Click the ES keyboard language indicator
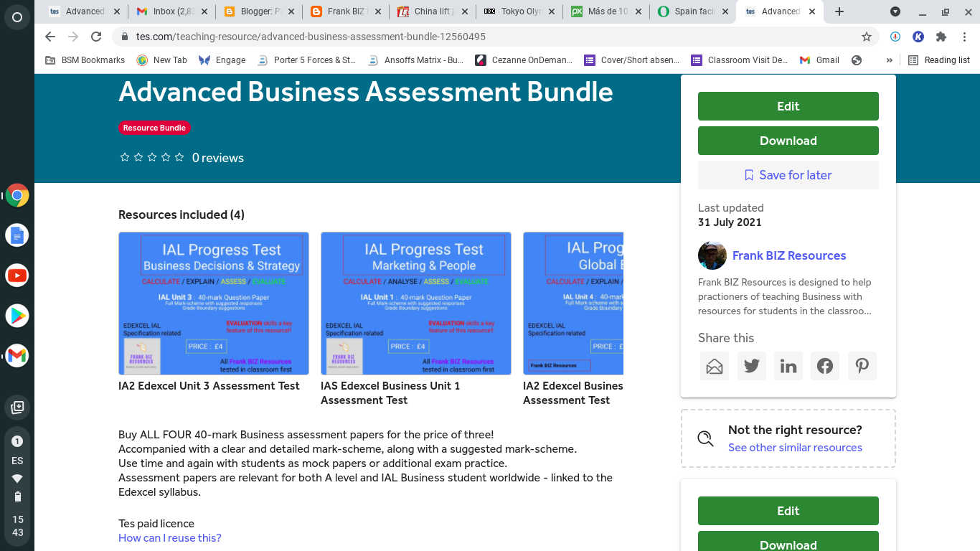The image size is (980, 551). click(17, 461)
